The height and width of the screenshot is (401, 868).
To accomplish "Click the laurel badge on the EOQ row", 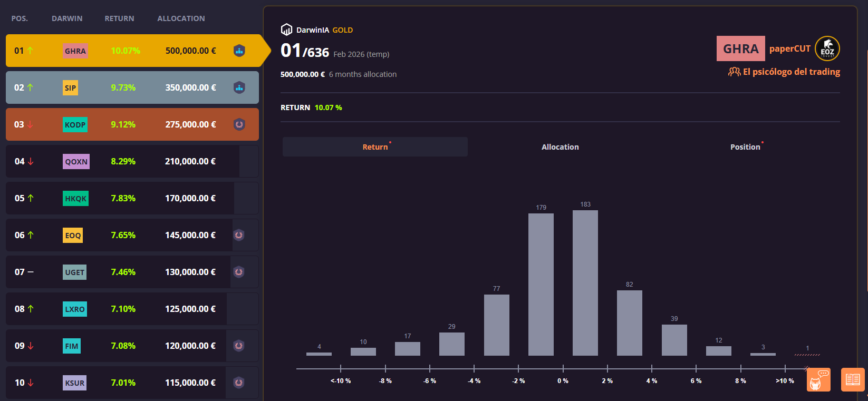I will [239, 235].
